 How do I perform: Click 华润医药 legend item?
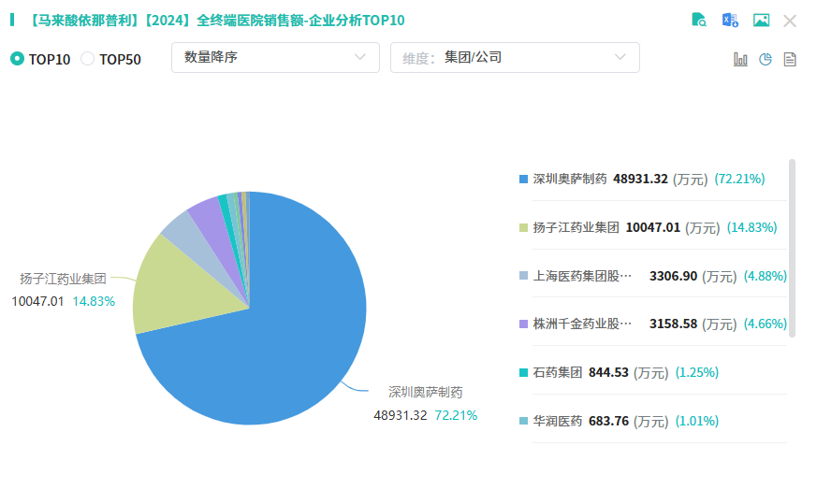(x=557, y=421)
